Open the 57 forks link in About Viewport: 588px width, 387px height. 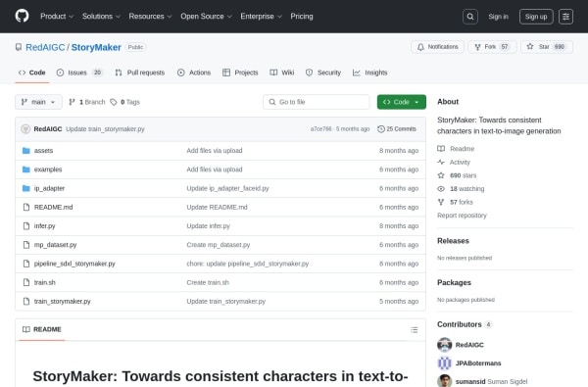tap(456, 202)
